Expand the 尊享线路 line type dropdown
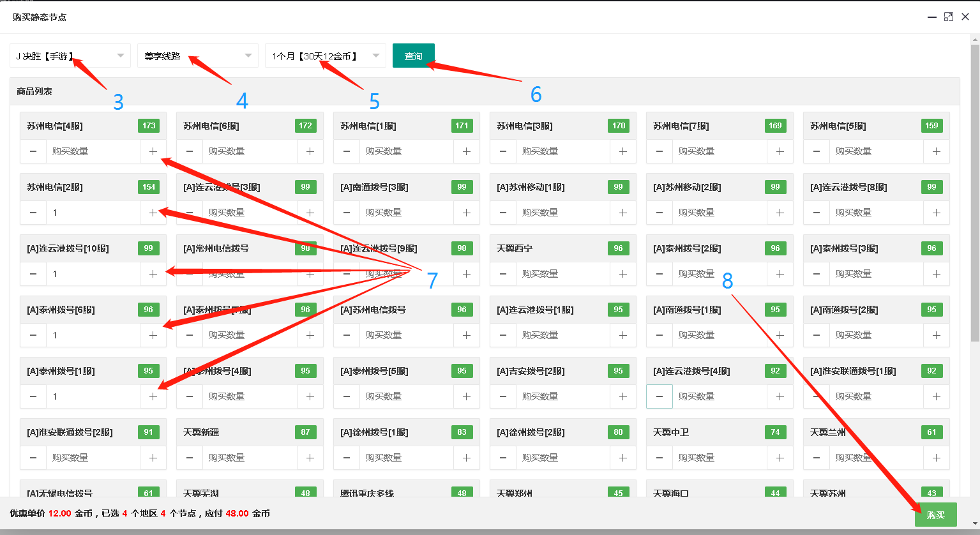 (198, 56)
